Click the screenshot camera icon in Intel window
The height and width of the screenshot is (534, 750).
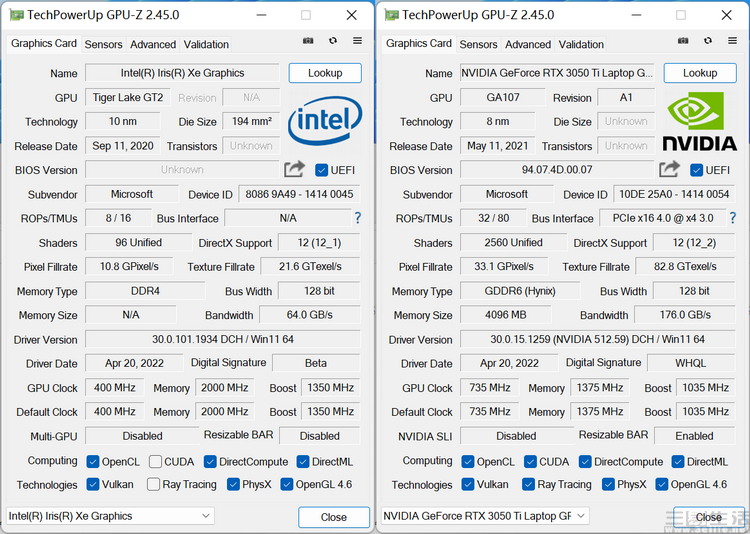coord(308,41)
